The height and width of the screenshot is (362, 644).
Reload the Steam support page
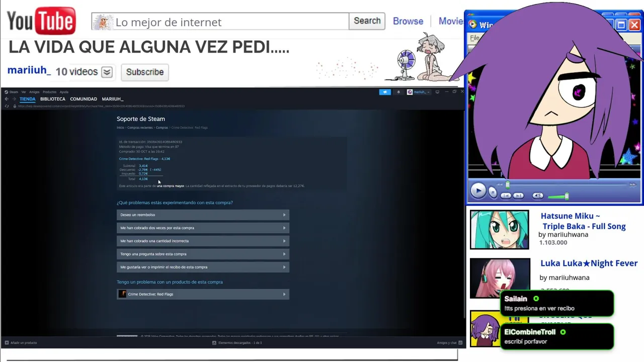(x=7, y=106)
